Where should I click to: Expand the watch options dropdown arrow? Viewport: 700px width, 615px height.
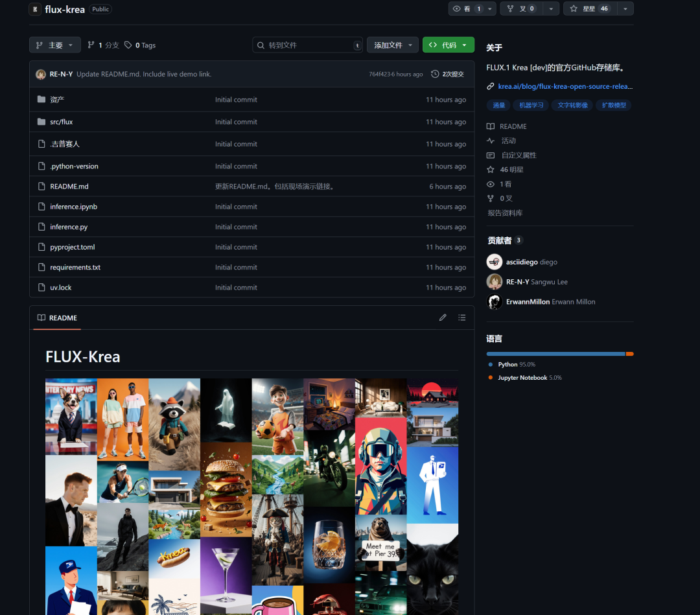(x=490, y=8)
